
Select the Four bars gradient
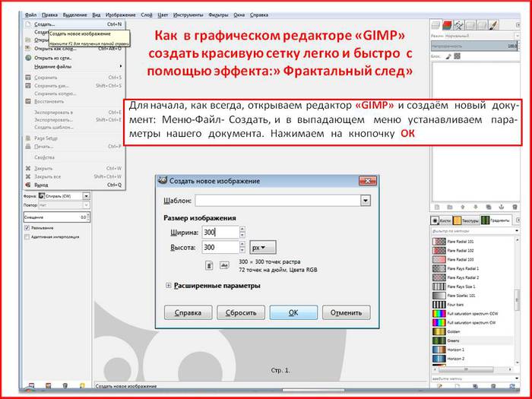click(x=473, y=304)
